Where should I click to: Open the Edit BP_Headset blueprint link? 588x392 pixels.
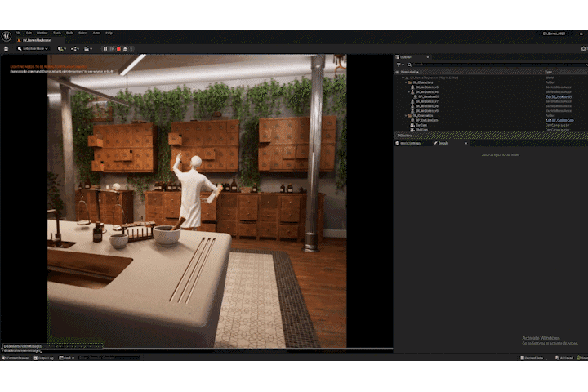click(x=559, y=97)
